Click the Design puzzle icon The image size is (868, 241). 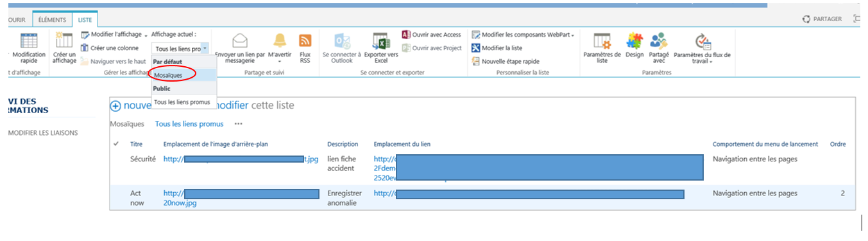tap(634, 40)
